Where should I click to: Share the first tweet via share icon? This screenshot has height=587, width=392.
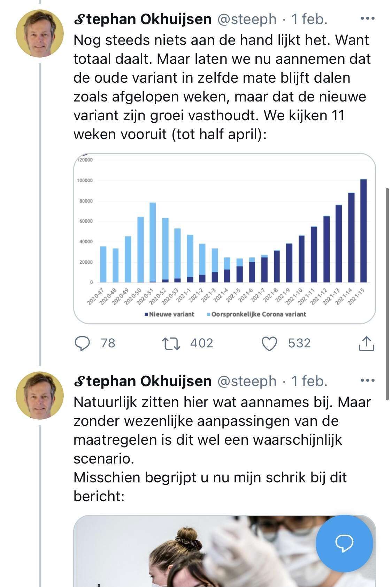coord(366,344)
